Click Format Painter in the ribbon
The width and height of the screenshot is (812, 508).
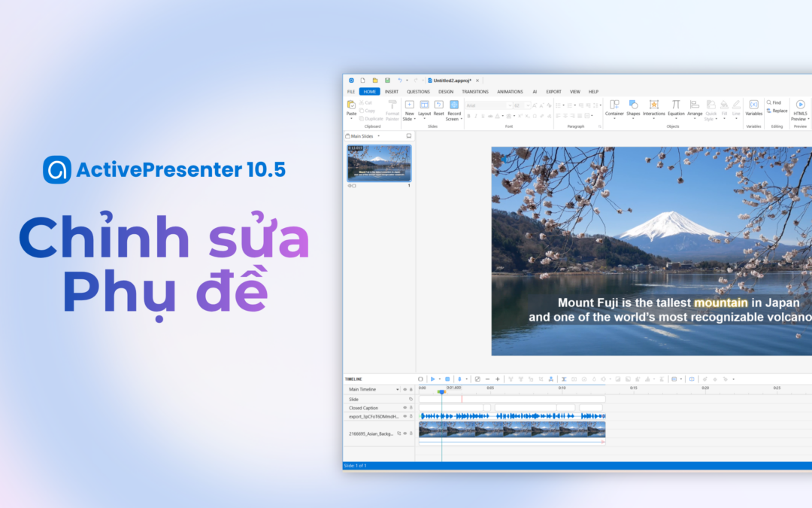coord(392,110)
